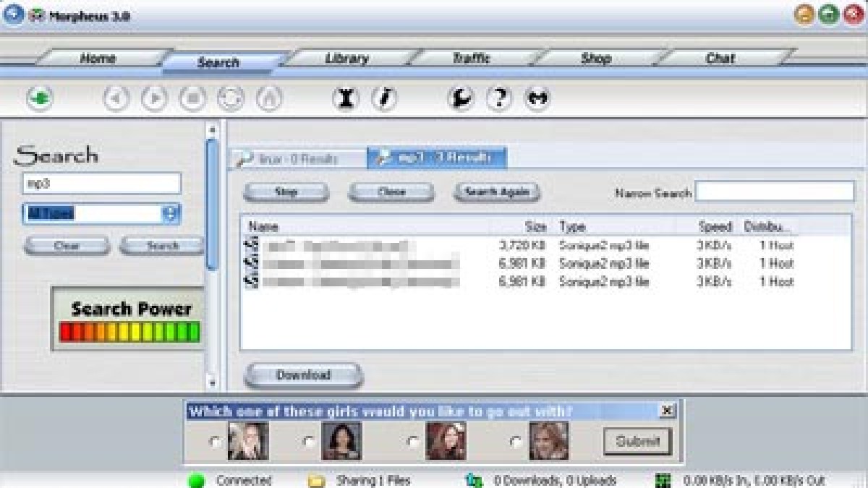Click the Search Again button

click(497, 192)
